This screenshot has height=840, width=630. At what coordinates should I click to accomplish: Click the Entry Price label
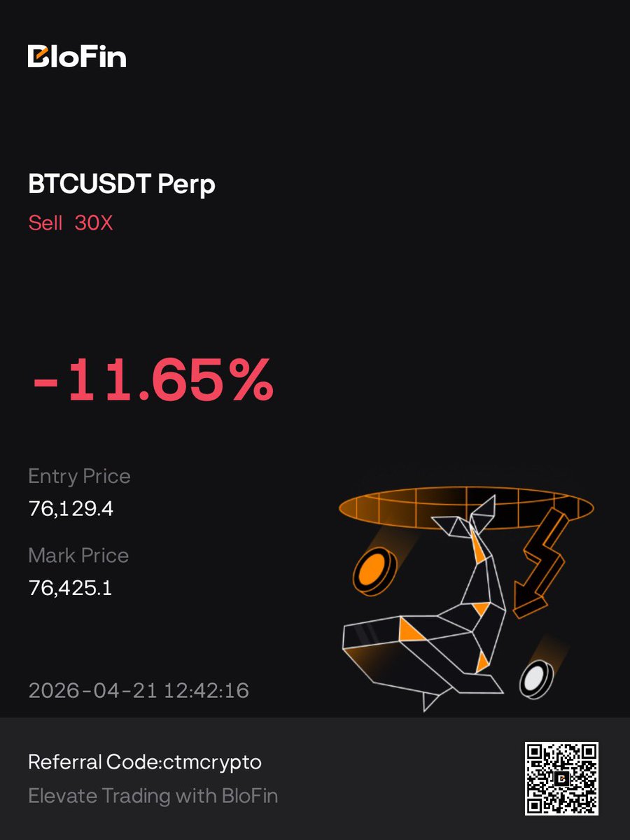[x=79, y=476]
